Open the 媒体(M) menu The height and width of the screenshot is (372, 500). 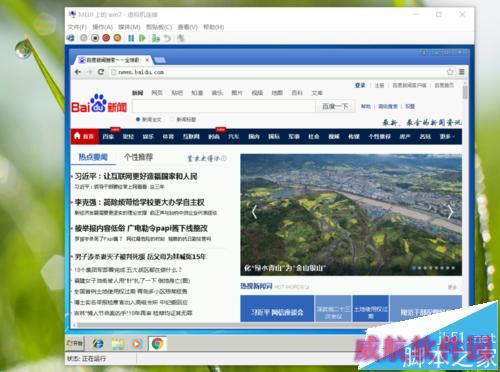pyautogui.click(x=129, y=27)
